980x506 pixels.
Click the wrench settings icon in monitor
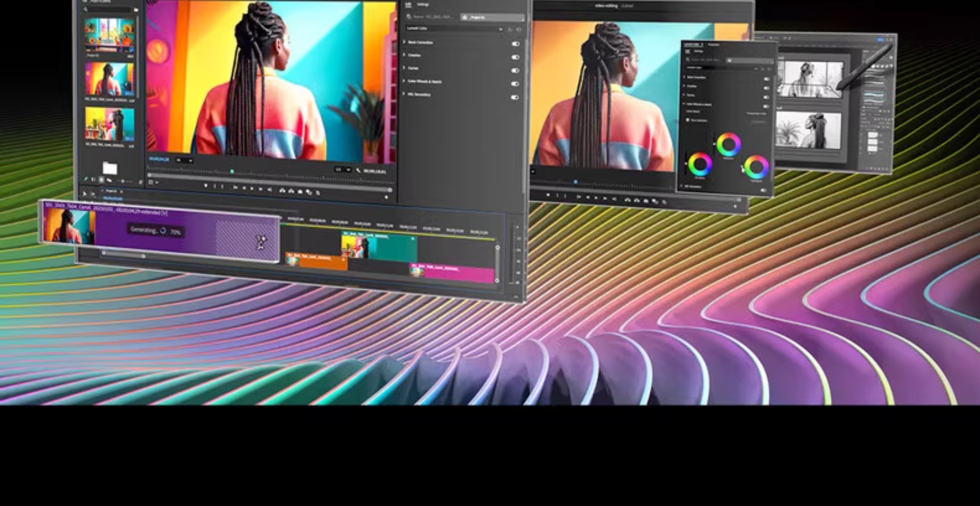click(x=358, y=170)
